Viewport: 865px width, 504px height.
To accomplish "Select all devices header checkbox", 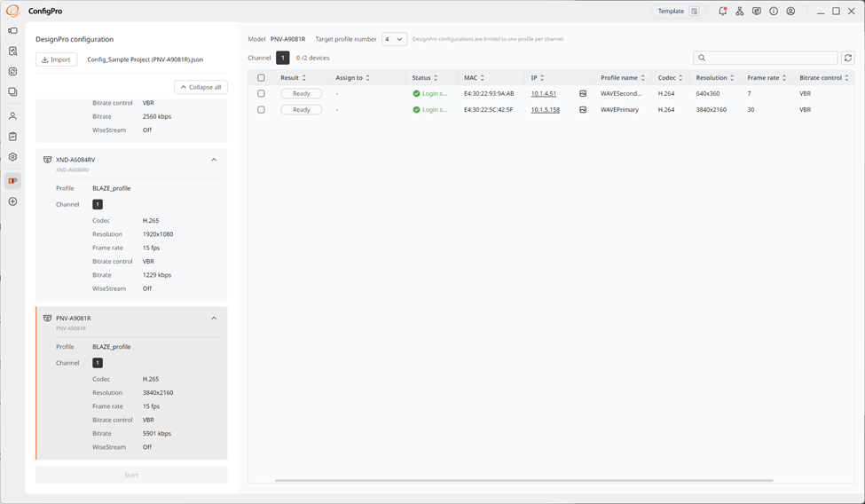I will tap(261, 78).
